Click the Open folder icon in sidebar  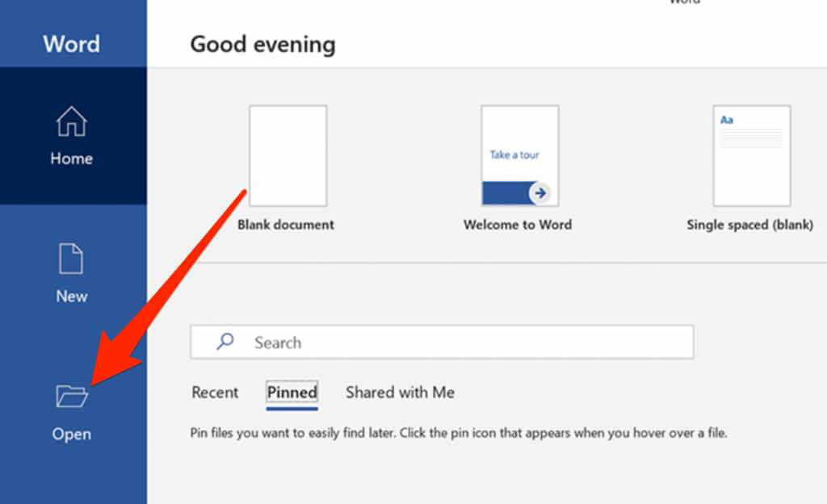[x=72, y=396]
